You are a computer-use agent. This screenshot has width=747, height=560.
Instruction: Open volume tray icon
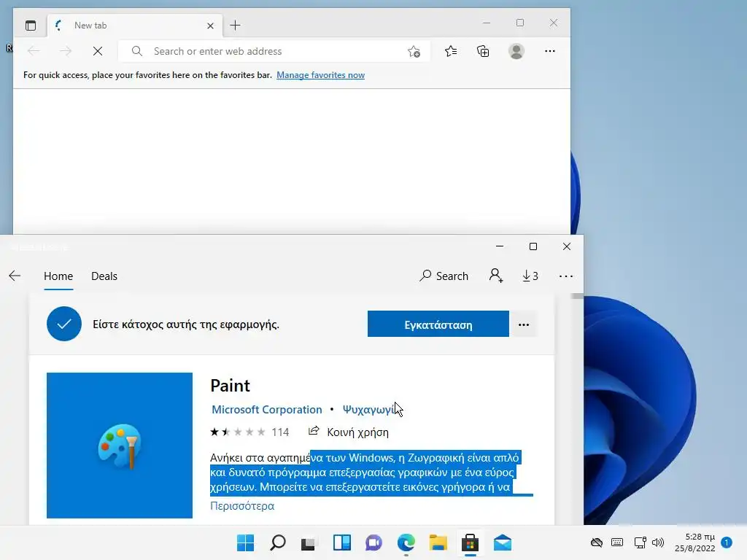tap(658, 542)
